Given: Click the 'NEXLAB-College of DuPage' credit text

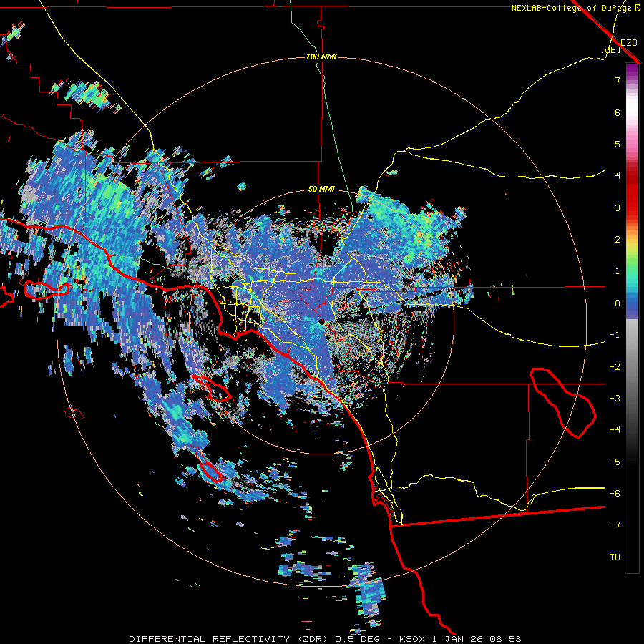Looking at the screenshot, I should pyautogui.click(x=571, y=8).
